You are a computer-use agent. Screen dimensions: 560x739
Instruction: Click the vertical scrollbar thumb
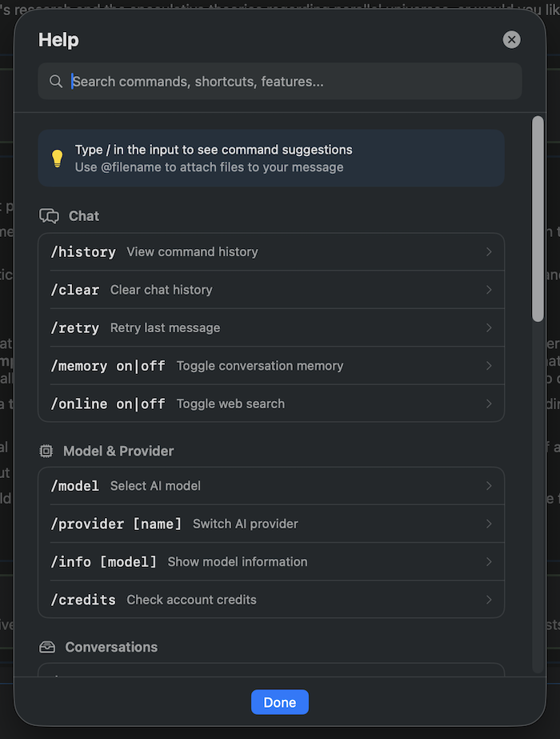point(538,218)
